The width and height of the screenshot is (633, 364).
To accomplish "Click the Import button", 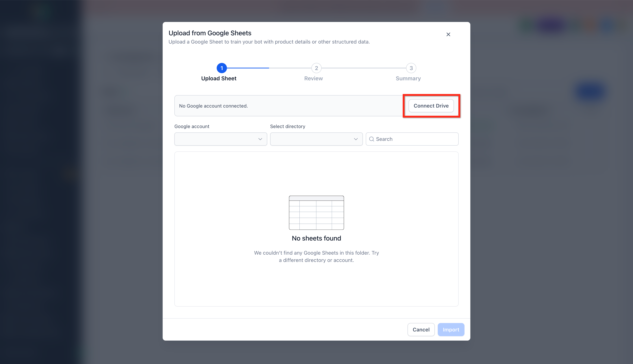I will (x=451, y=329).
